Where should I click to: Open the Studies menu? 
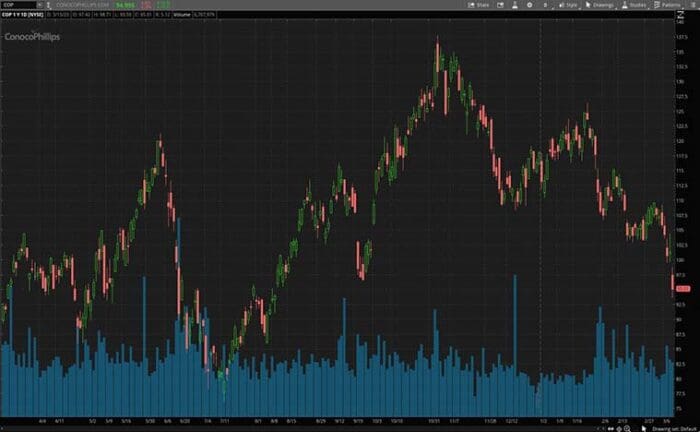click(x=634, y=5)
